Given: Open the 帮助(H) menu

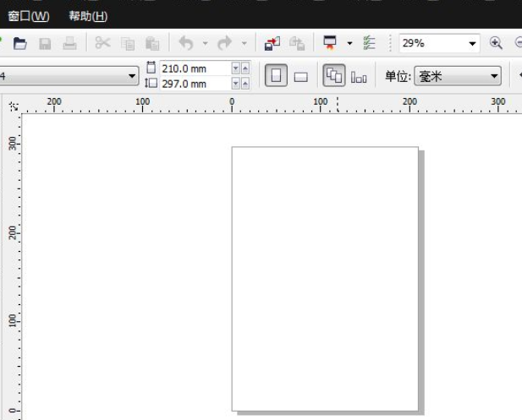Looking at the screenshot, I should point(88,16).
